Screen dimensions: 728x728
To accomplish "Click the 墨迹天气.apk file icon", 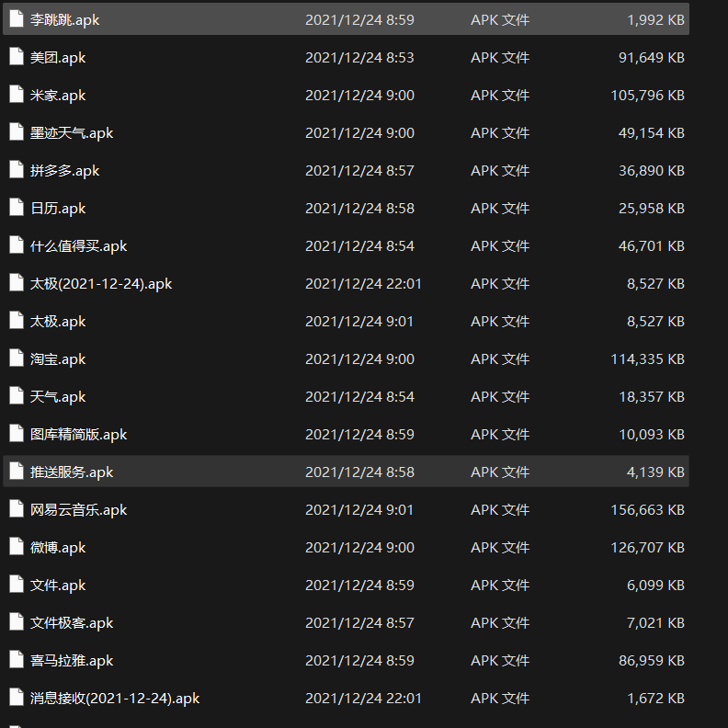I will pos(16,132).
